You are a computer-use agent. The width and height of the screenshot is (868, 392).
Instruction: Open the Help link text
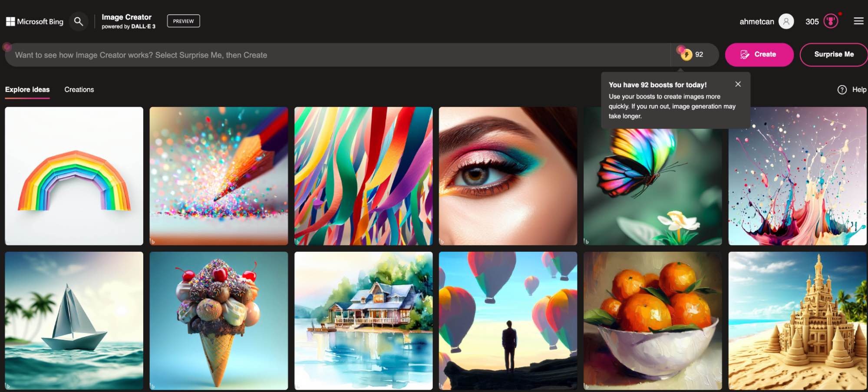[x=859, y=89]
